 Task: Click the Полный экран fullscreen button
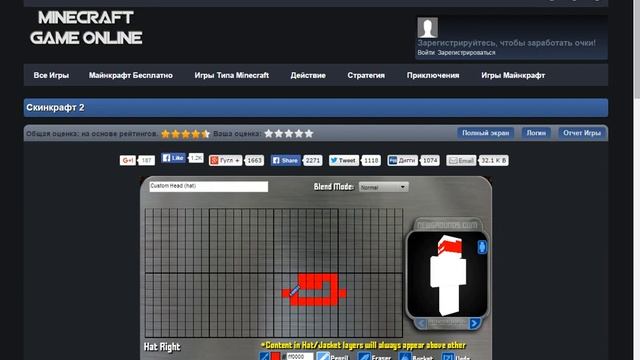(x=485, y=133)
